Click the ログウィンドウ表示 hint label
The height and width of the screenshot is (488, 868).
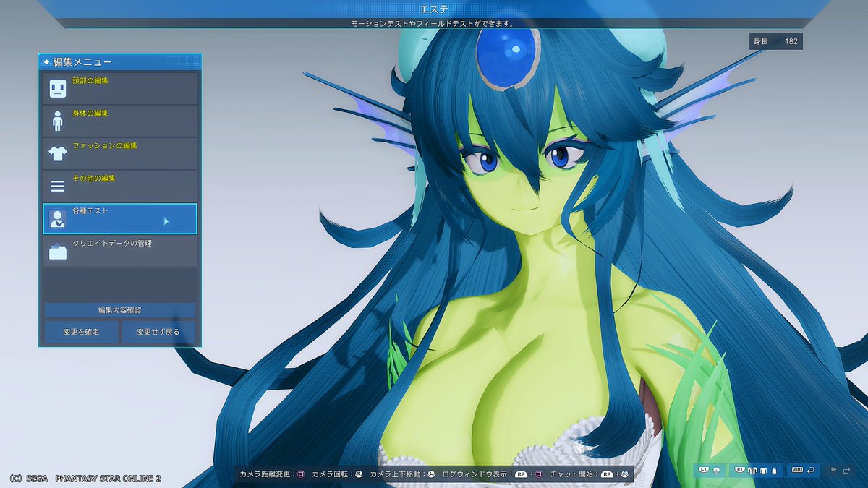point(474,474)
